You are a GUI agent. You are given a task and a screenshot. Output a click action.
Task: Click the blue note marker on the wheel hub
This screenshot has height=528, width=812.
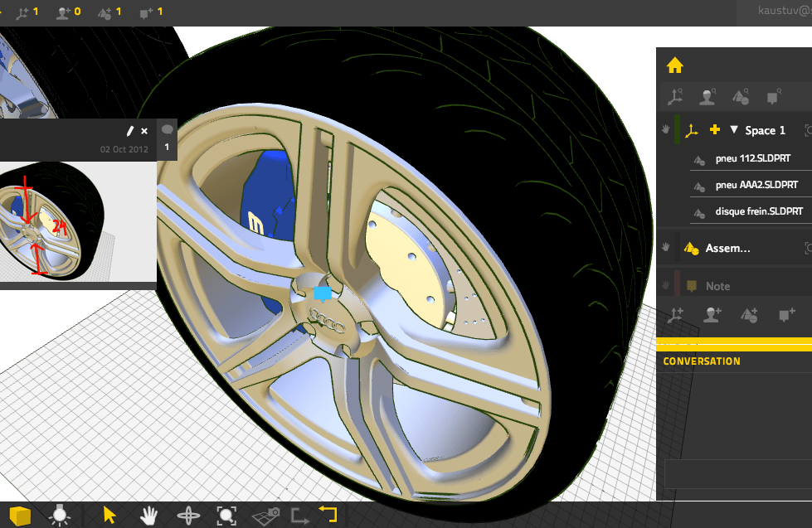point(323,293)
